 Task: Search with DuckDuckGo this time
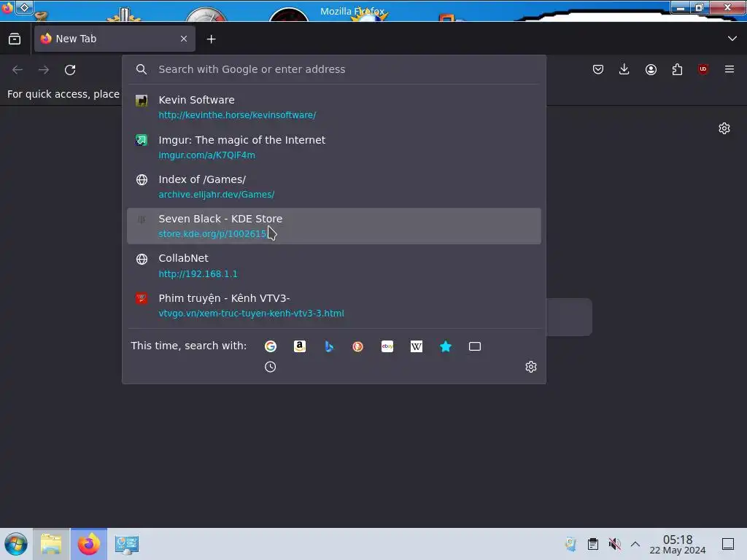[357, 346]
